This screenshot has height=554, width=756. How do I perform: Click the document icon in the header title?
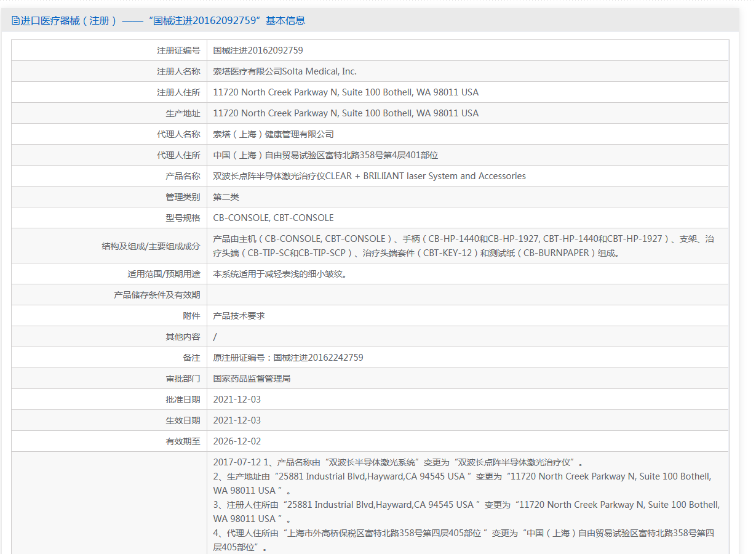(15, 20)
